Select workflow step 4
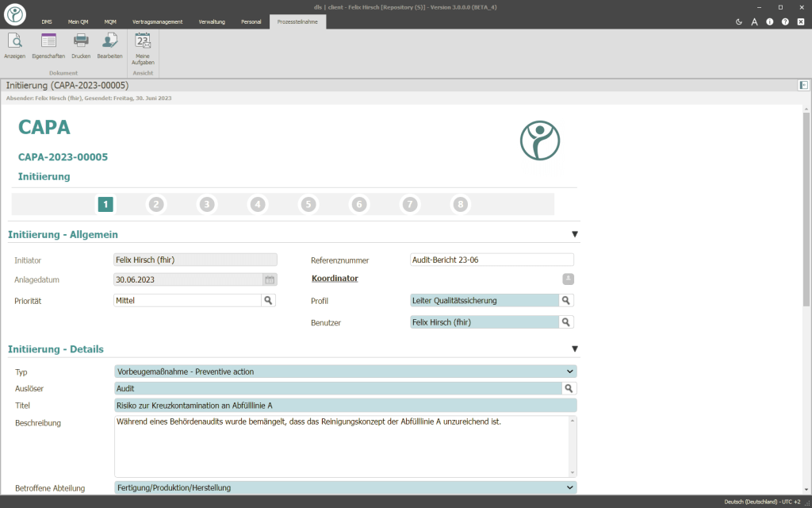 tap(258, 204)
